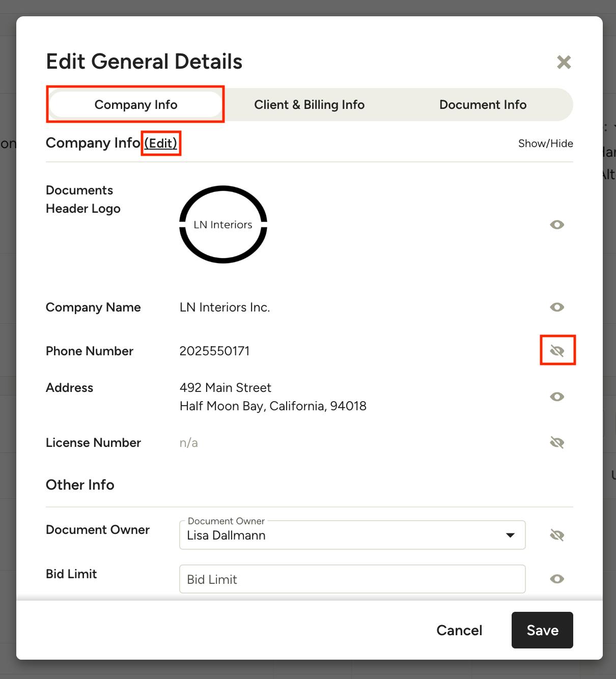This screenshot has height=679, width=616.
Task: Click the Address field label
Action: tap(69, 388)
